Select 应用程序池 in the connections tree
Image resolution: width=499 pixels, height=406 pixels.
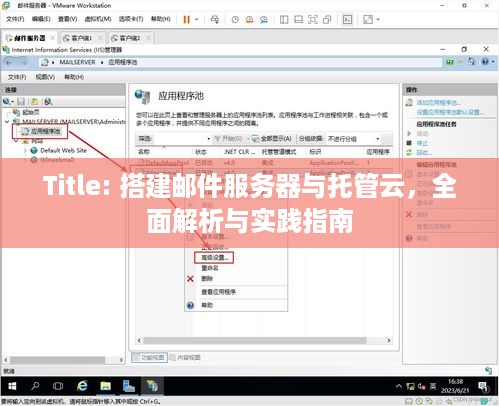click(45, 131)
